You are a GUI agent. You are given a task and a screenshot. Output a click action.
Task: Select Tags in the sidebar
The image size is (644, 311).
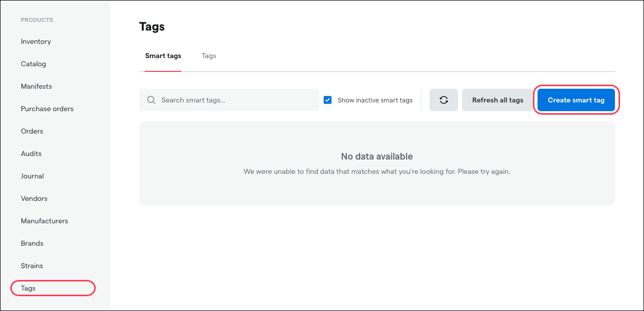click(28, 288)
